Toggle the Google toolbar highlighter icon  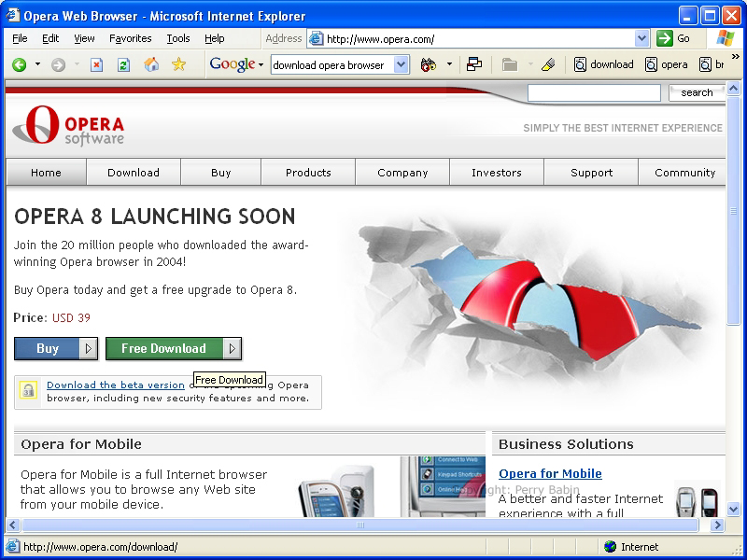548,64
